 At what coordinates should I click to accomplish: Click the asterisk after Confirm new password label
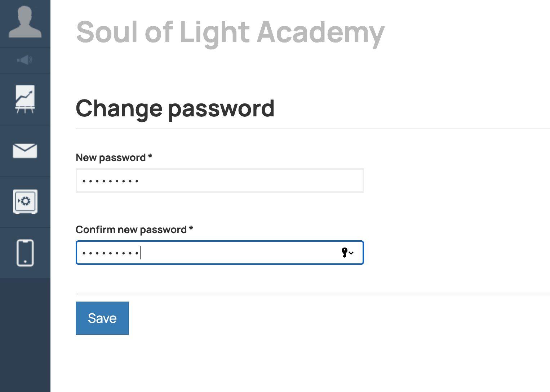pyautogui.click(x=191, y=228)
